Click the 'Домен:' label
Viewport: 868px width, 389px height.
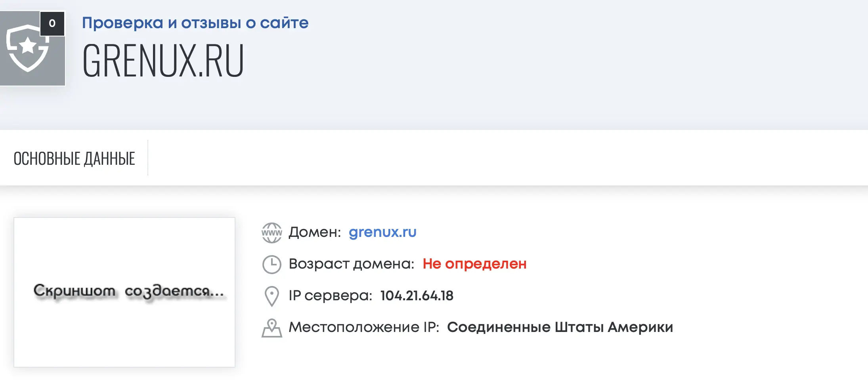coord(315,232)
